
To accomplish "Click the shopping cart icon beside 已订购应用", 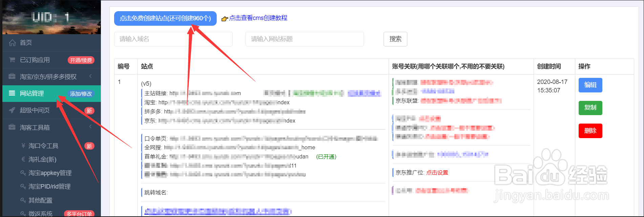I will click(x=12, y=60).
